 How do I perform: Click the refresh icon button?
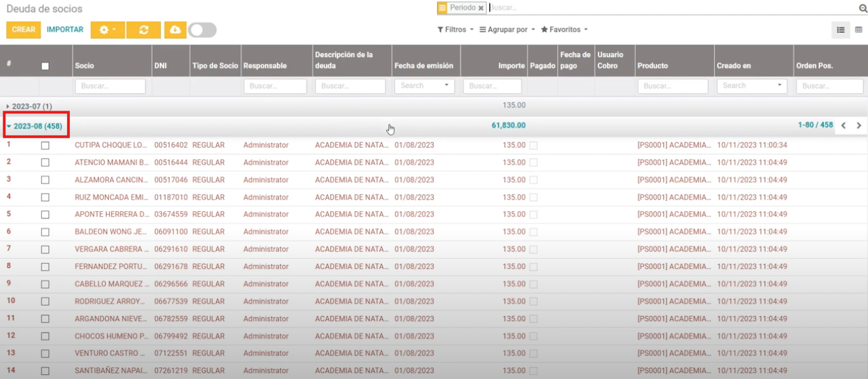pos(143,30)
